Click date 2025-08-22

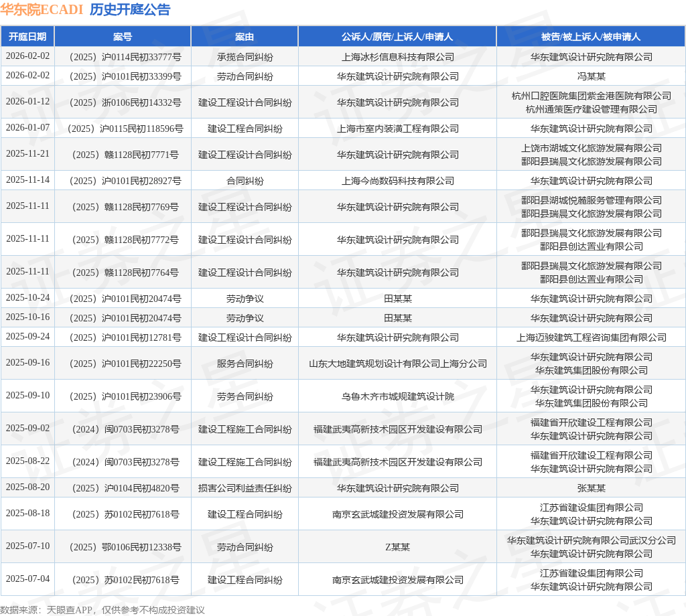[x=27, y=461]
